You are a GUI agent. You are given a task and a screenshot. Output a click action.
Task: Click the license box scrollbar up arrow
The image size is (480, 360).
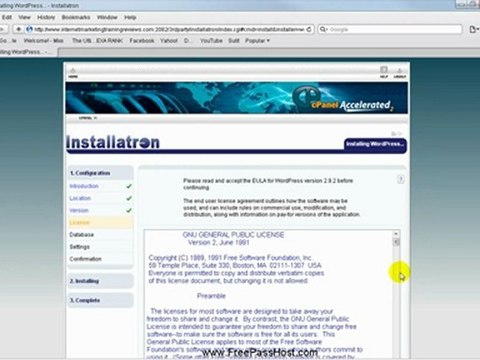point(396,234)
